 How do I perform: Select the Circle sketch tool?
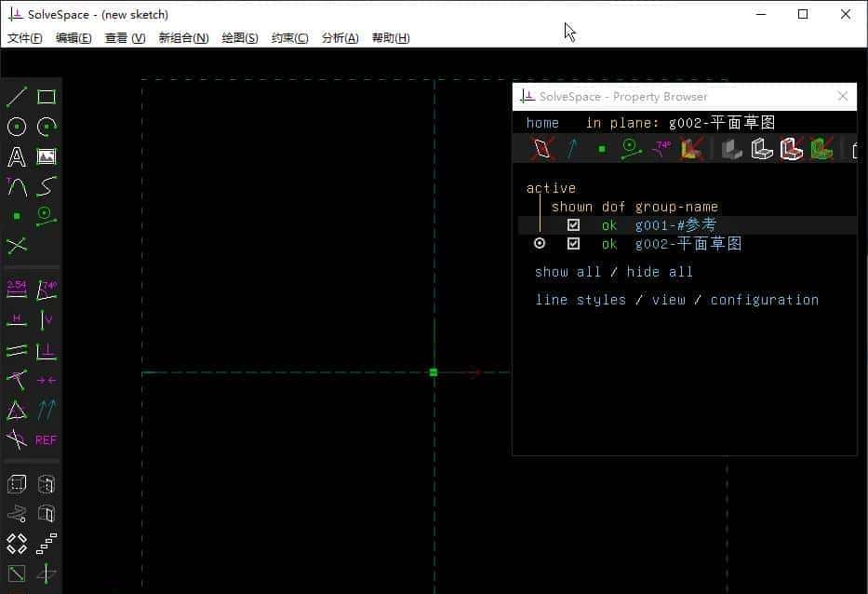[16, 126]
